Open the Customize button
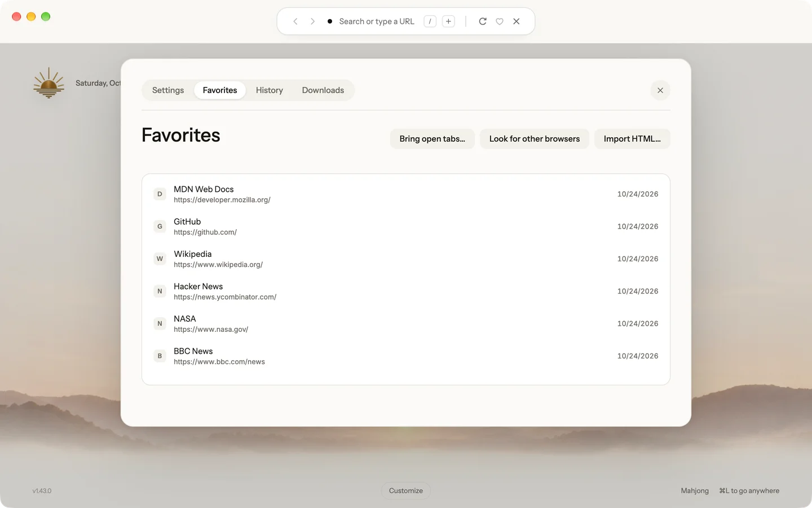 (406, 491)
